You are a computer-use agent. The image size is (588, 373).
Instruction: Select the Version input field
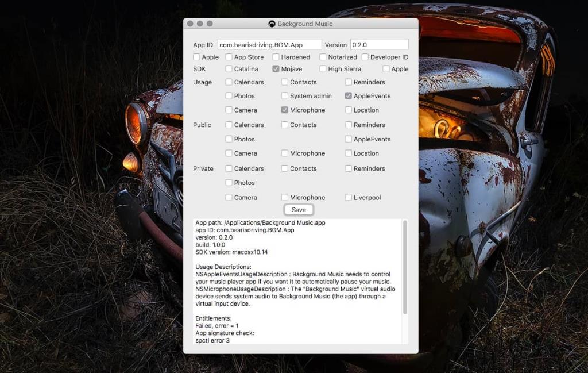click(x=380, y=44)
